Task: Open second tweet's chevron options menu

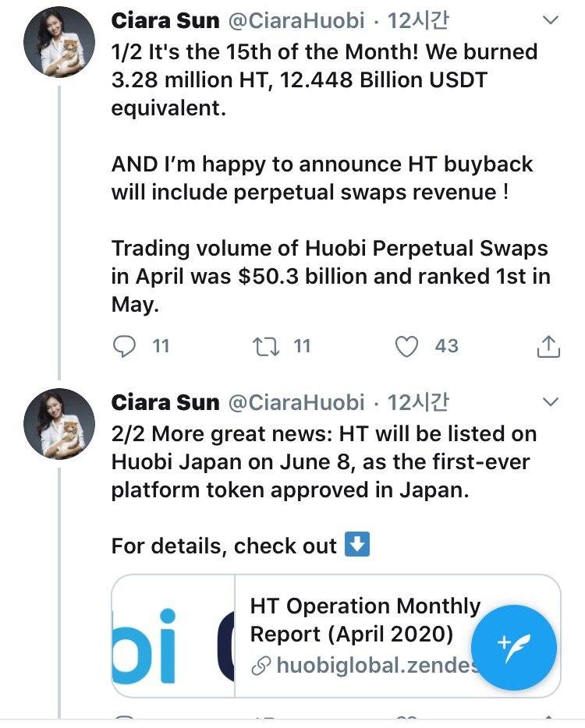Action: pyautogui.click(x=550, y=401)
